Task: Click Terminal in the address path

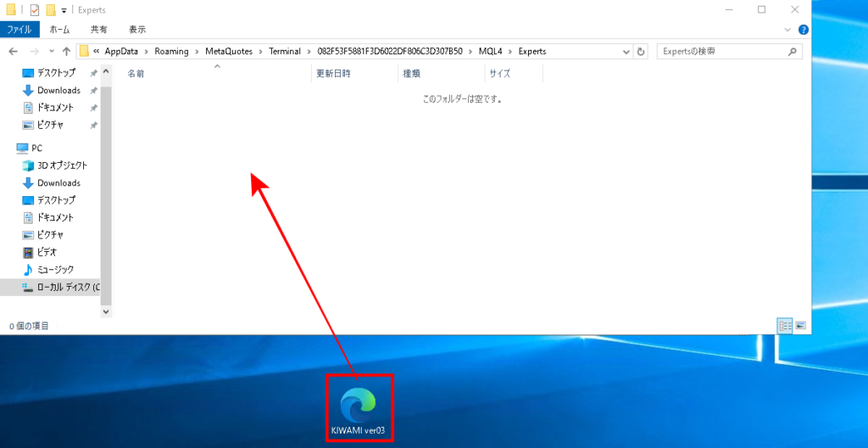Action: 285,52
